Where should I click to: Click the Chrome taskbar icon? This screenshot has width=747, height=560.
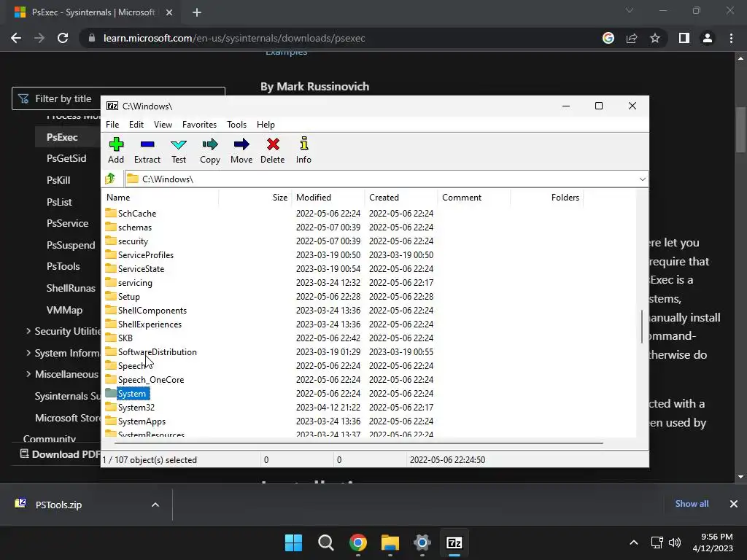357,542
